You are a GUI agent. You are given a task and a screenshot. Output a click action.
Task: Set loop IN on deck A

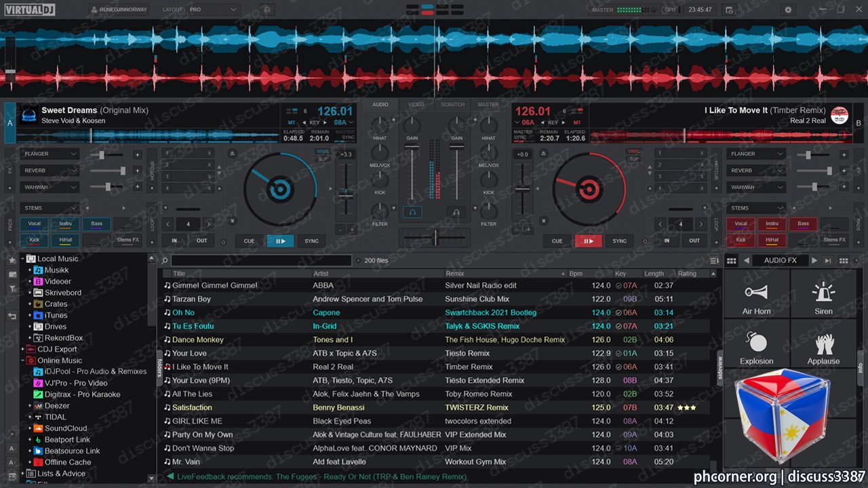pos(174,241)
